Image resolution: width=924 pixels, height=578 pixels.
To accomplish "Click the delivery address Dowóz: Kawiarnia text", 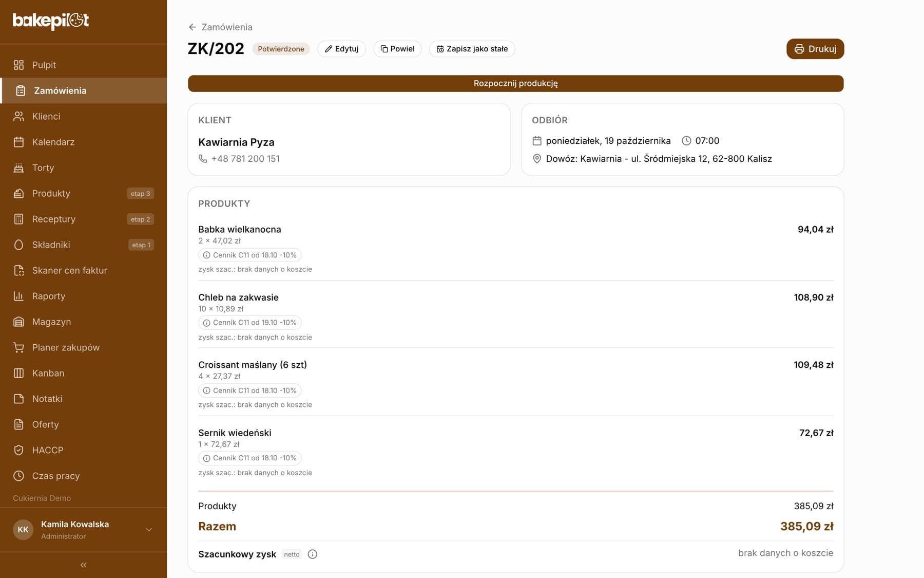I will (x=659, y=159).
